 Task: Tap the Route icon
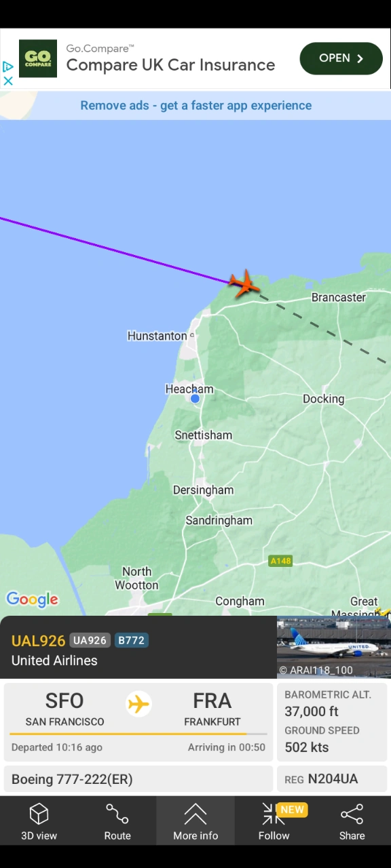(117, 813)
